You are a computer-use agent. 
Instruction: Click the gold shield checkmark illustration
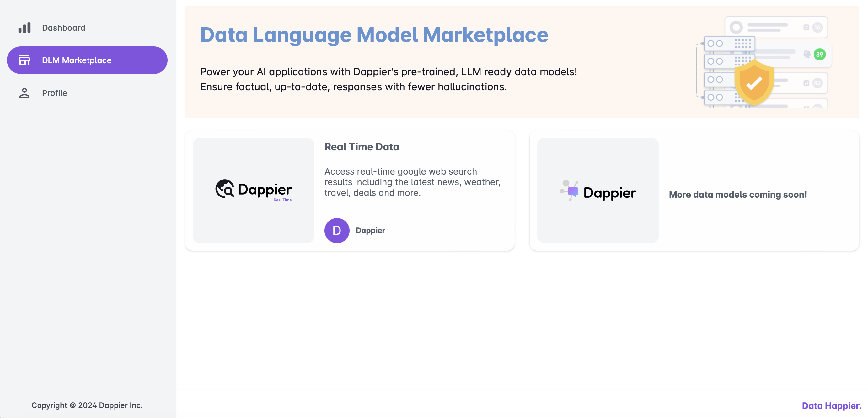click(x=754, y=82)
